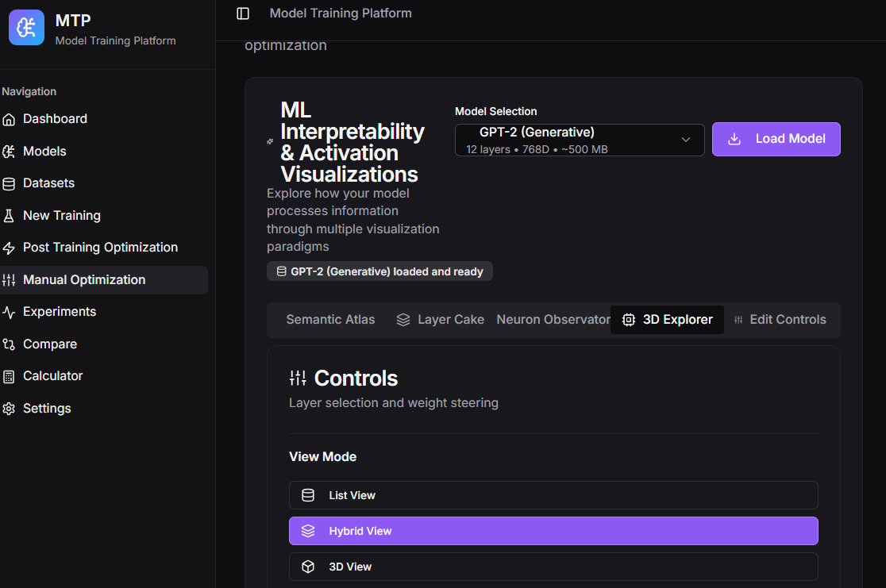Select List View mode
The width and height of the screenshot is (886, 588).
pos(553,495)
